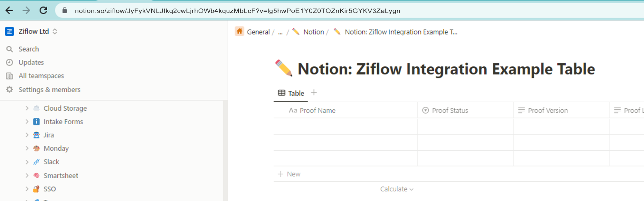Click the large pencil page icon
644x201 pixels.
click(x=284, y=68)
